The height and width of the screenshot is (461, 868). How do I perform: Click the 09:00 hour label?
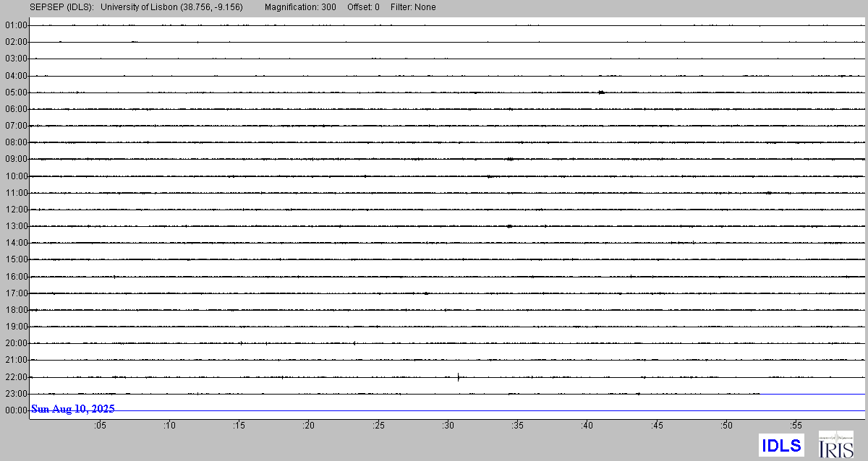(16, 159)
